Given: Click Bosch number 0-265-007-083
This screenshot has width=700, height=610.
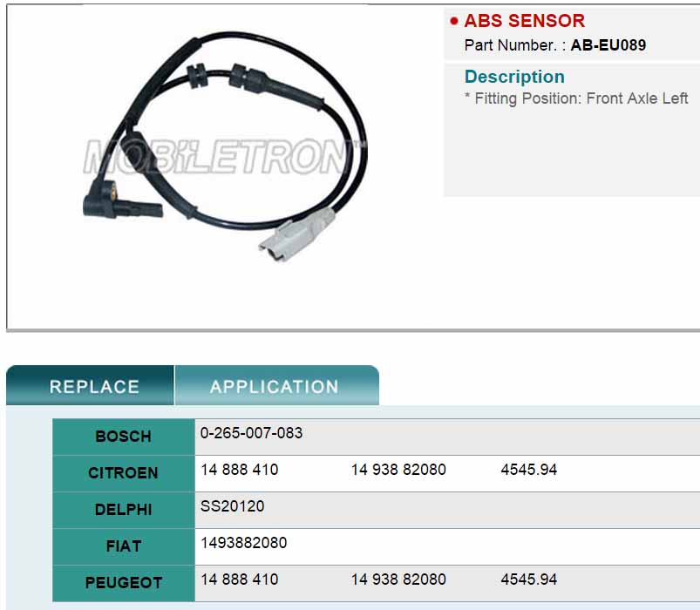Looking at the screenshot, I should (251, 433).
